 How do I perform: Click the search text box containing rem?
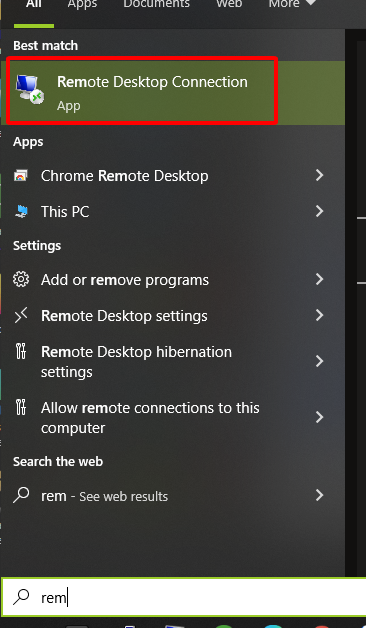(x=183, y=597)
